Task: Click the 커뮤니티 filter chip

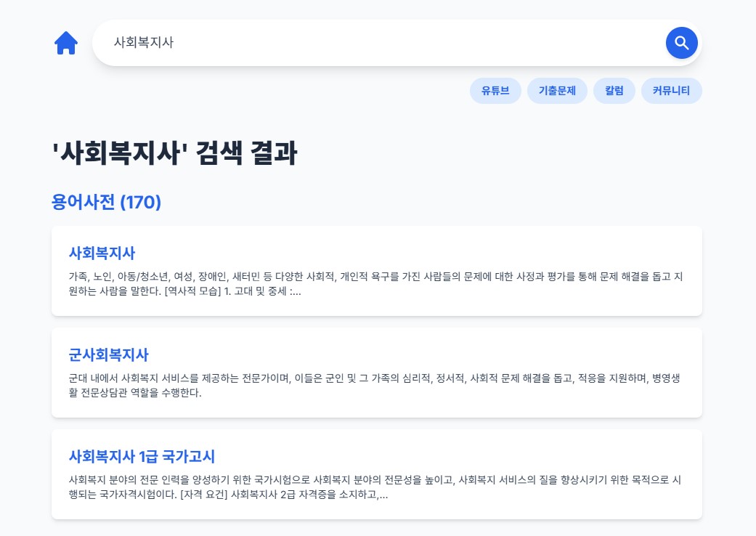Action: [x=671, y=91]
